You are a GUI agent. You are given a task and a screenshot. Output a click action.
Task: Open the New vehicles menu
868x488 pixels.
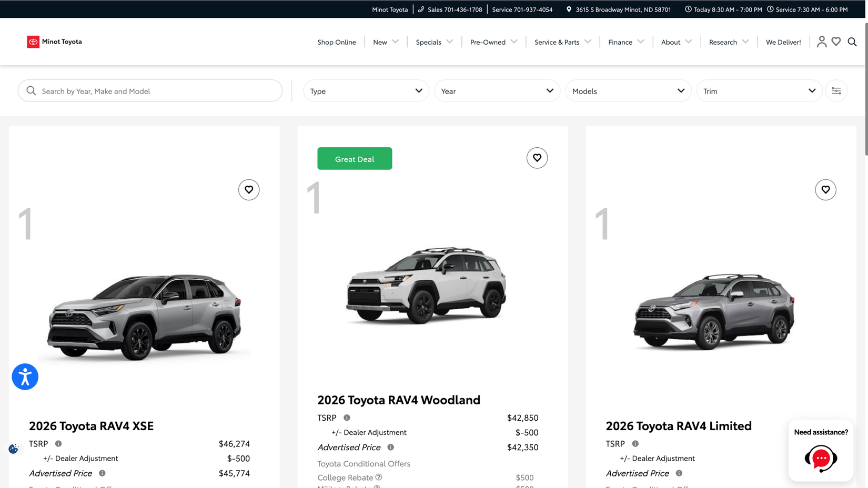[380, 42]
